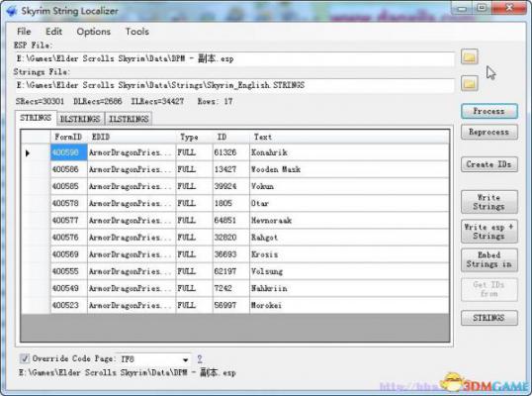Select the text cell Morokei
Screen dimensions: 532x396
[349, 305]
